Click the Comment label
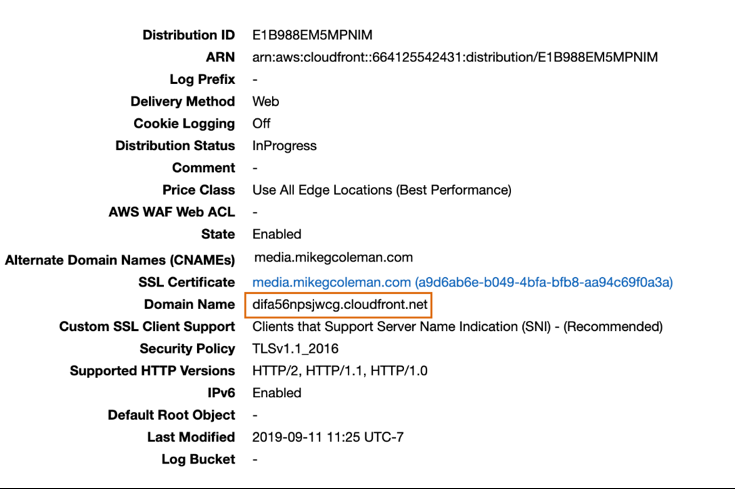This screenshot has width=735, height=489. point(203,168)
